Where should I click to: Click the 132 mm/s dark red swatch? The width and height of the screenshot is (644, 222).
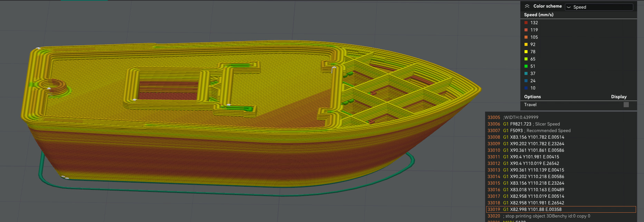[x=526, y=22]
